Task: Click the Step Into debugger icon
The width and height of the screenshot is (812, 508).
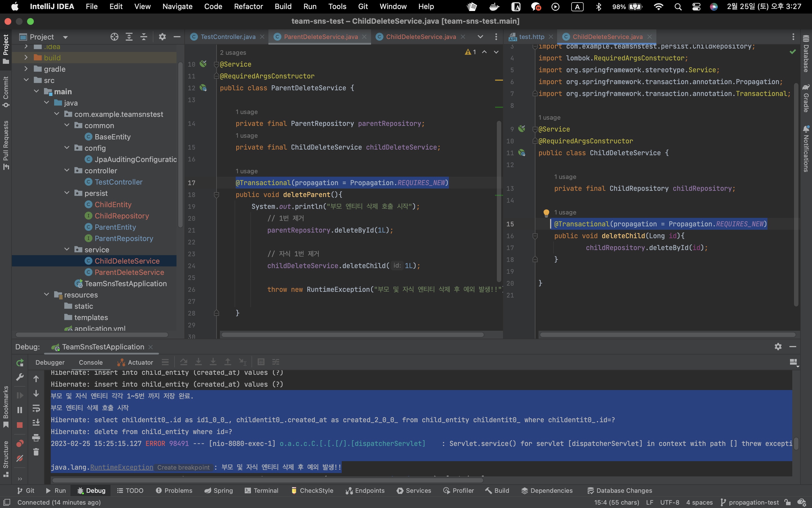Action: point(199,362)
